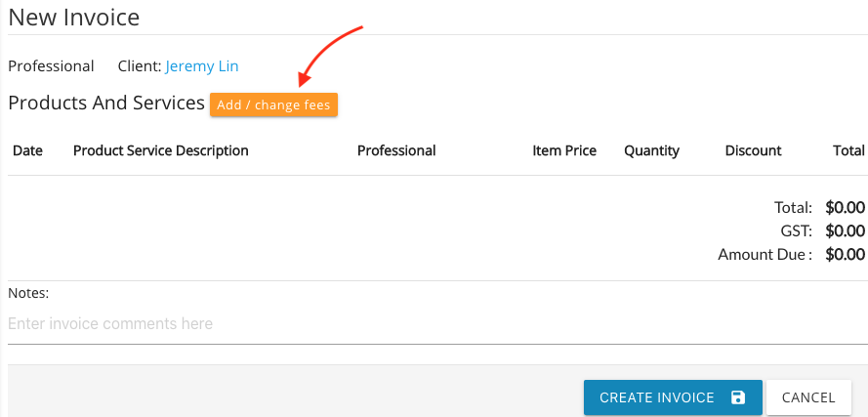Screen dimensions: 868x417
Task: Click the CREATE INVOICE button text
Action: pos(657,397)
